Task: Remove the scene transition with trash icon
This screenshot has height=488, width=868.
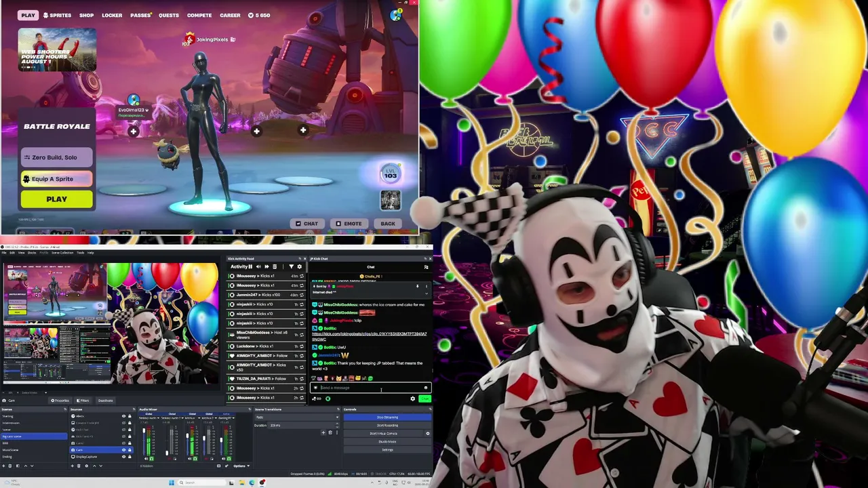Action: 330,432
